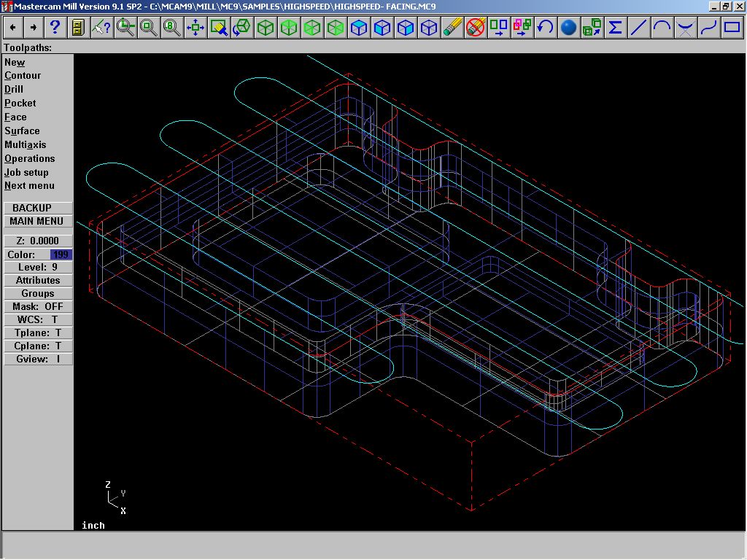Open the file cabinet icon
This screenshot has height=560, width=747.
point(78,28)
